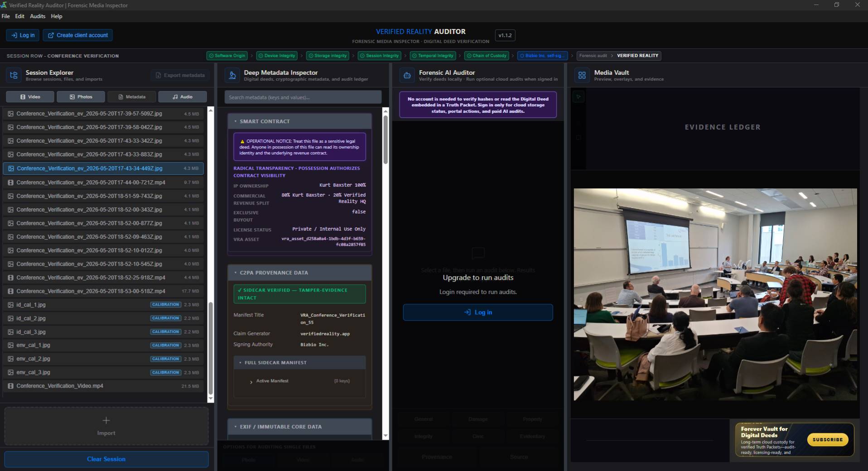
Task: Click the Deep Metadata Inspector microscope icon
Action: coord(232,75)
